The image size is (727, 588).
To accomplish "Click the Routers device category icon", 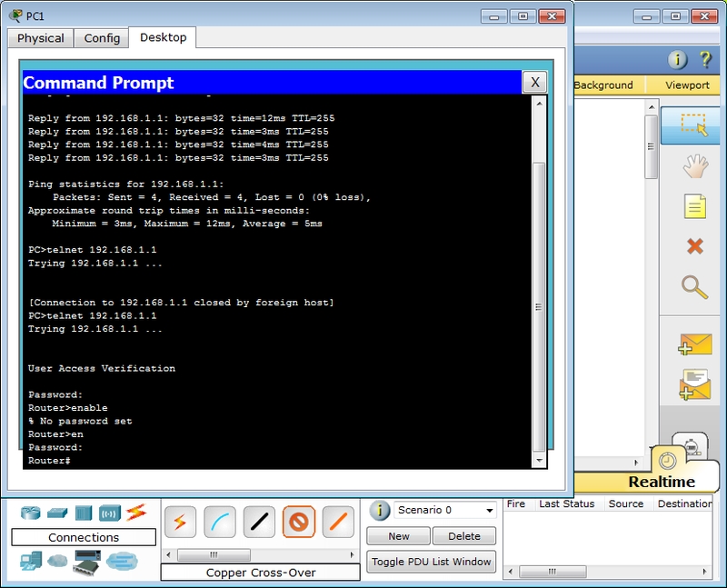I will click(32, 513).
